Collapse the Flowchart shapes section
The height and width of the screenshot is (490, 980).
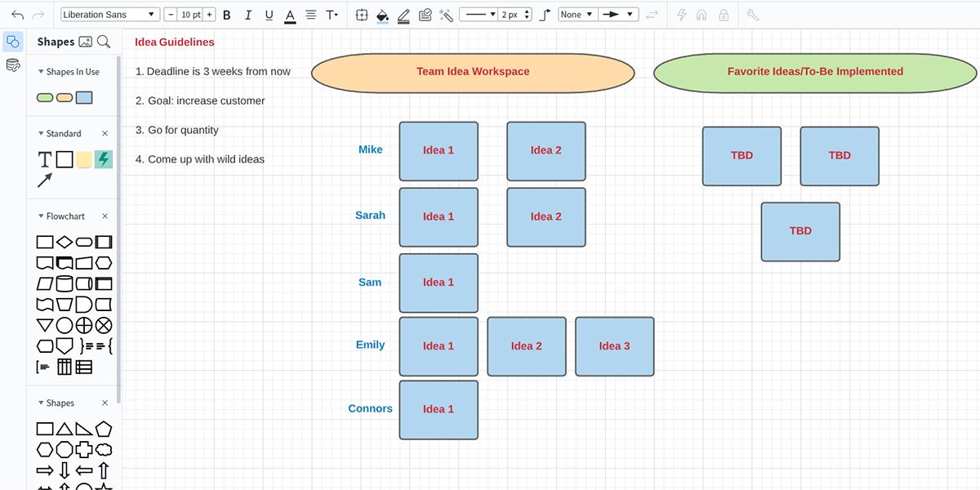tap(42, 216)
